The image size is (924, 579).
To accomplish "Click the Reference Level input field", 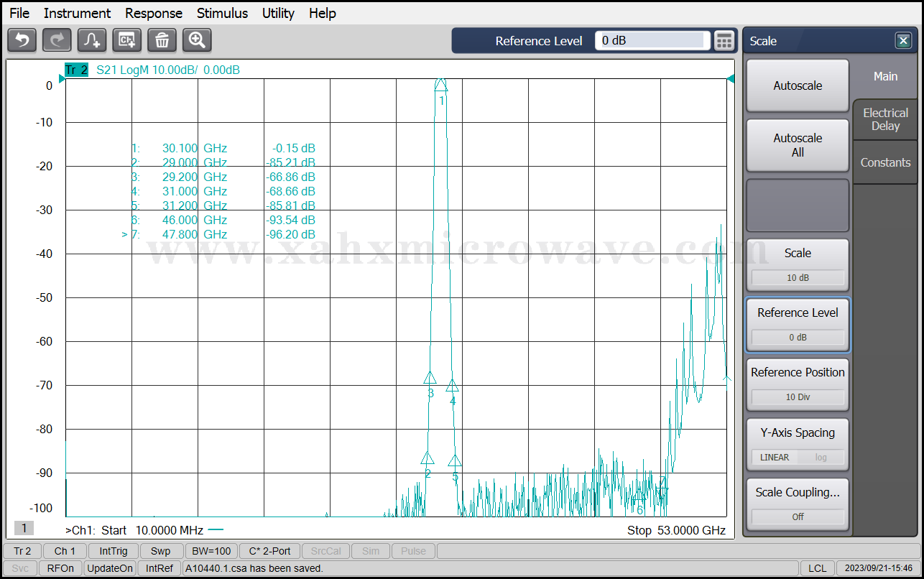I will (652, 41).
